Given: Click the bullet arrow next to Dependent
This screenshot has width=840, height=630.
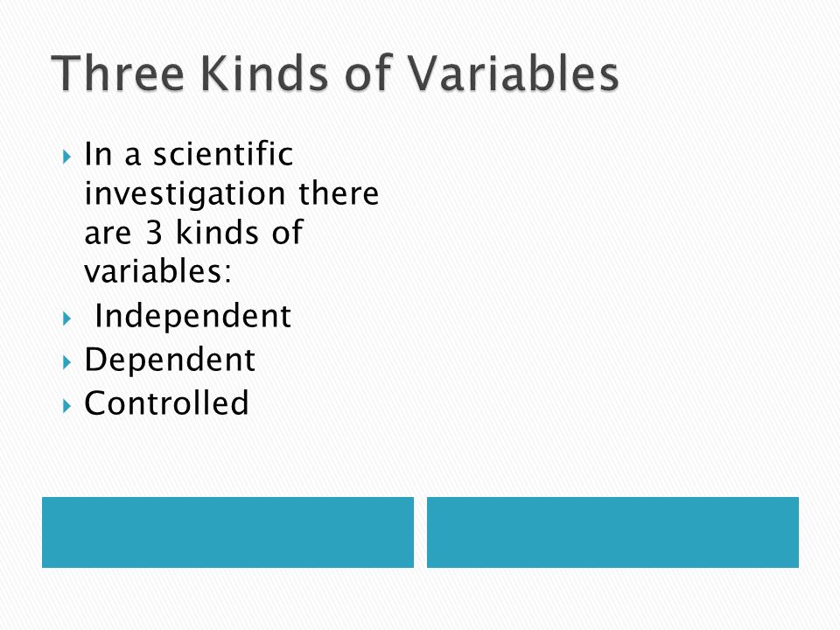Looking at the screenshot, I should [x=66, y=362].
